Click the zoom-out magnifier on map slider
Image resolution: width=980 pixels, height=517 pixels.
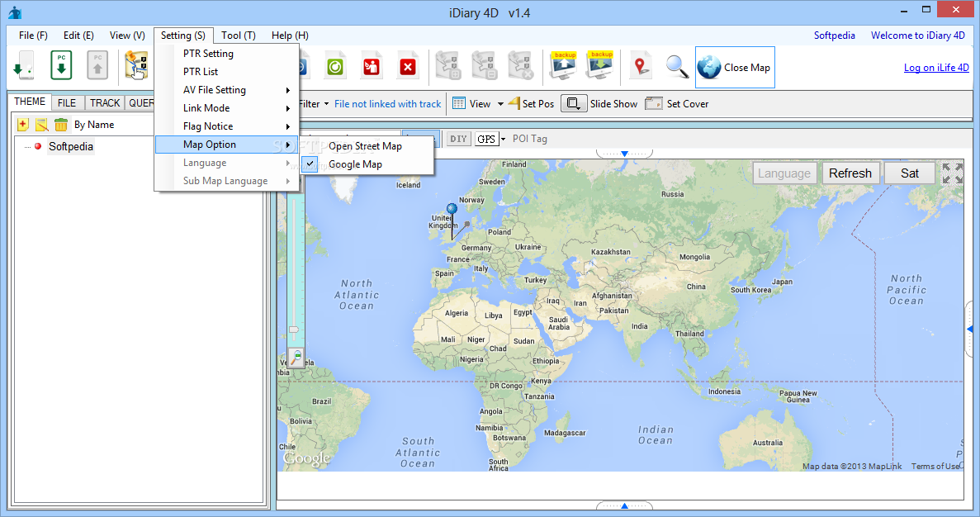(296, 357)
